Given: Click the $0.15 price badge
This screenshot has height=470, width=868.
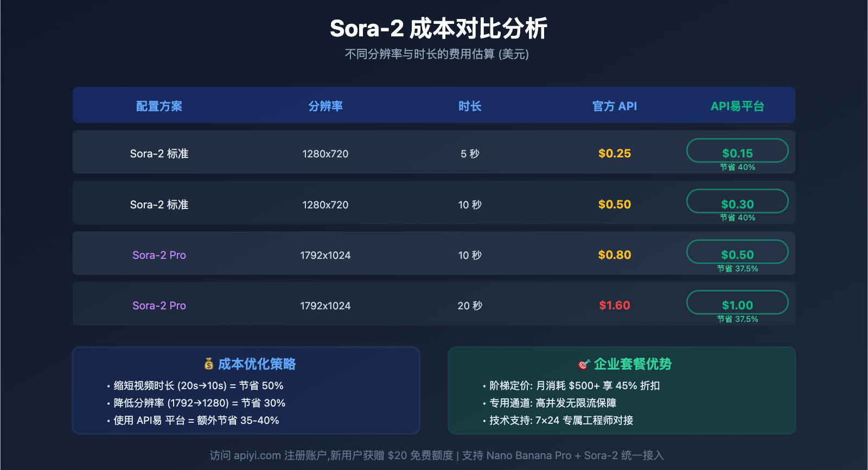Looking at the screenshot, I should click(737, 151).
